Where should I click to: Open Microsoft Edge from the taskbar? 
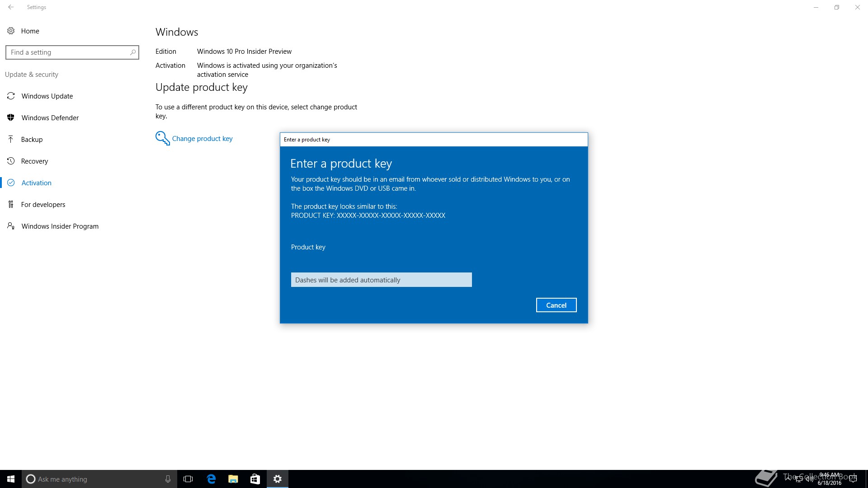point(211,479)
